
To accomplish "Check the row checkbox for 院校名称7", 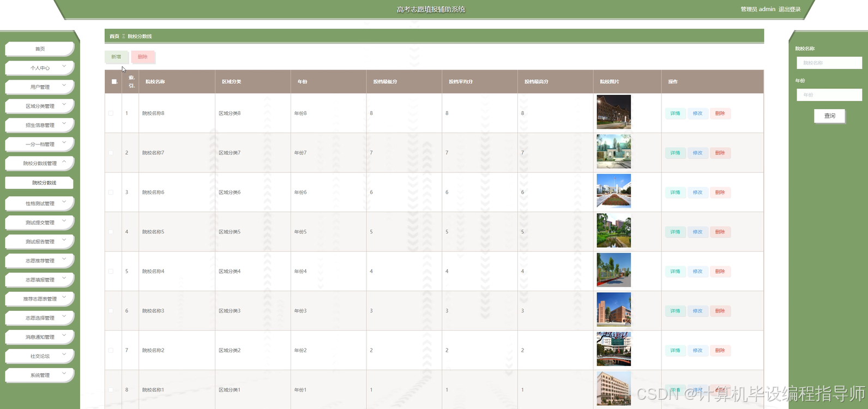I will coord(111,153).
